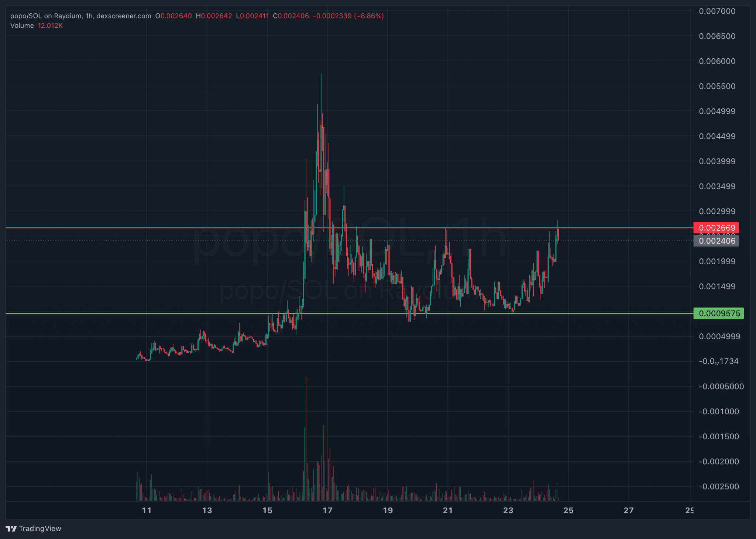Image resolution: width=756 pixels, height=539 pixels.
Task: Click the change value −0.0002339 (−8.86%)
Action: tap(348, 16)
